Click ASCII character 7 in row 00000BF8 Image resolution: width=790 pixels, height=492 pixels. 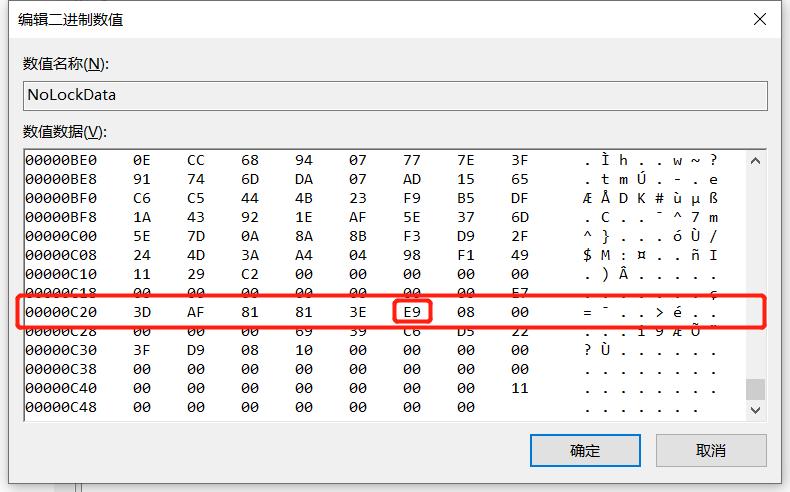(x=695, y=217)
